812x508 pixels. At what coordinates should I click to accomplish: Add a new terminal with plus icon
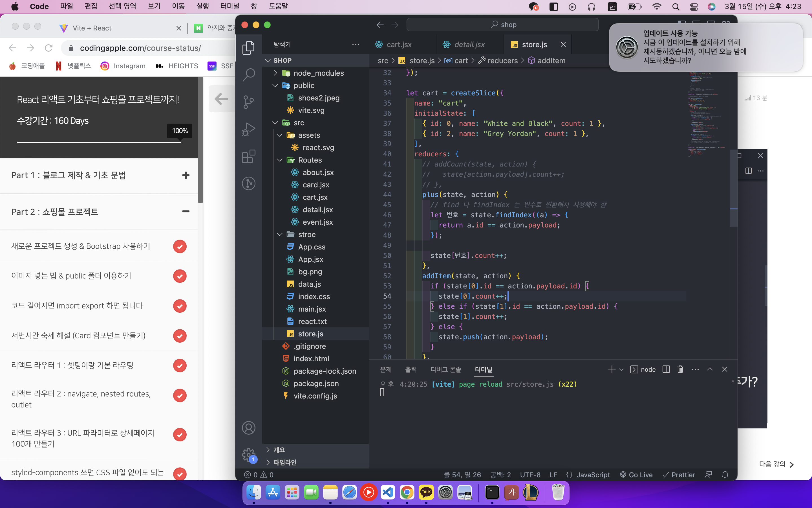[611, 369]
